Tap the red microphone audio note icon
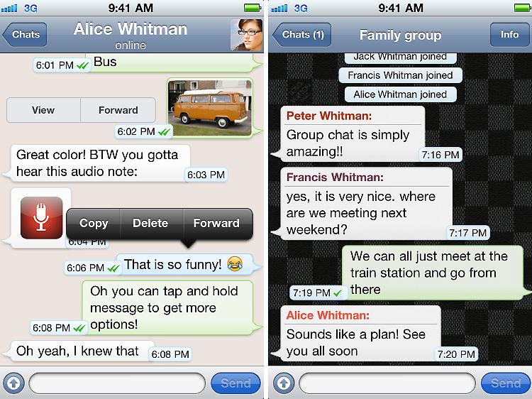 (x=41, y=218)
